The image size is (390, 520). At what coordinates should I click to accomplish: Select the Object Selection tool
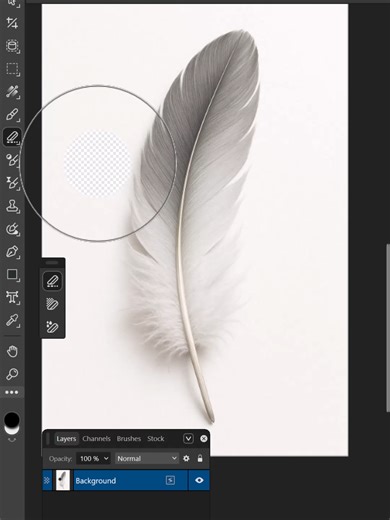[12, 46]
